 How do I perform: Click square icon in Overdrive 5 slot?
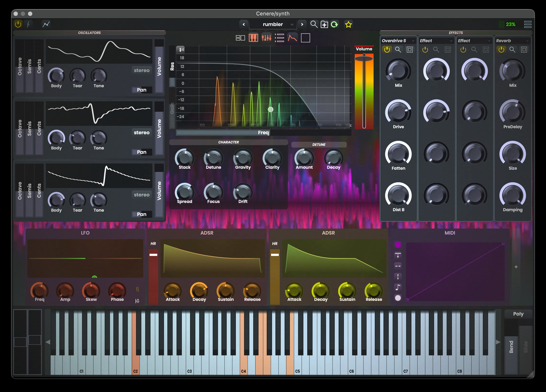410,50
